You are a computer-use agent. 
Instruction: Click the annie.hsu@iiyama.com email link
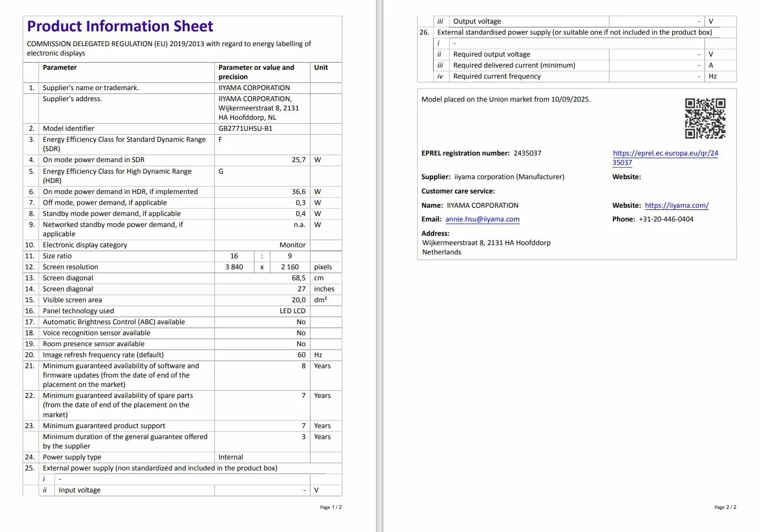coord(482,219)
